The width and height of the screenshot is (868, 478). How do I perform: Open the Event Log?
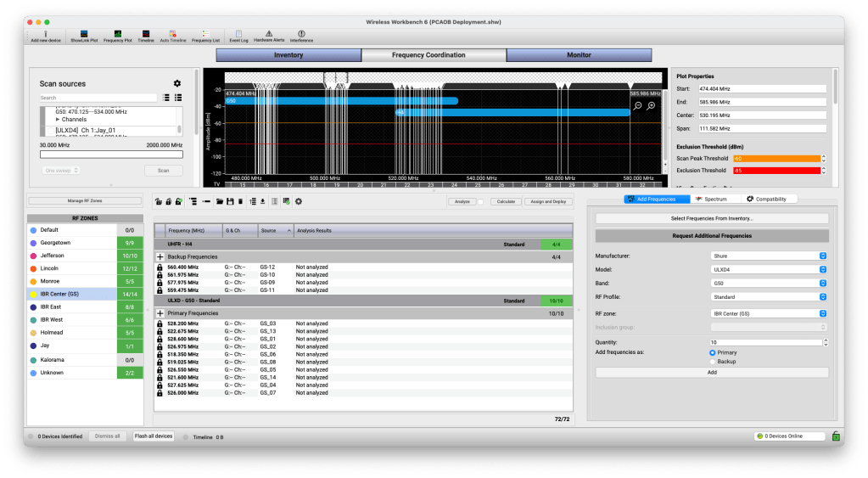pos(238,35)
